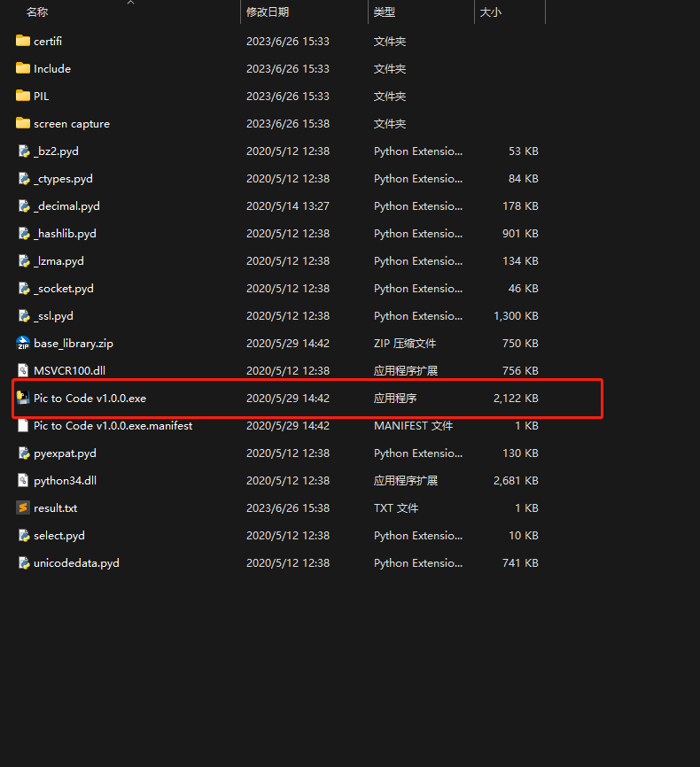Click the _ctypes.pyd file icon
Viewport: 700px width, 767px height.
[24, 179]
